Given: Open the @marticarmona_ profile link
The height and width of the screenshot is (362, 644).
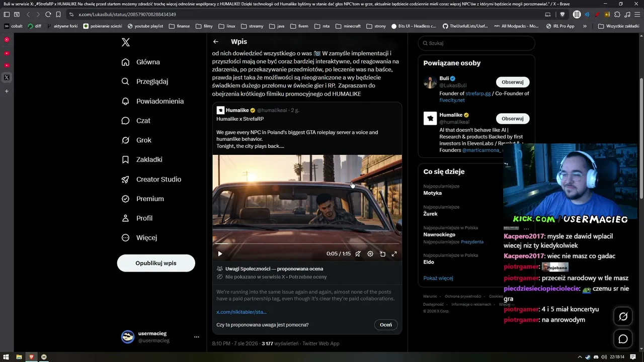Looking at the screenshot, I should click(x=482, y=150).
